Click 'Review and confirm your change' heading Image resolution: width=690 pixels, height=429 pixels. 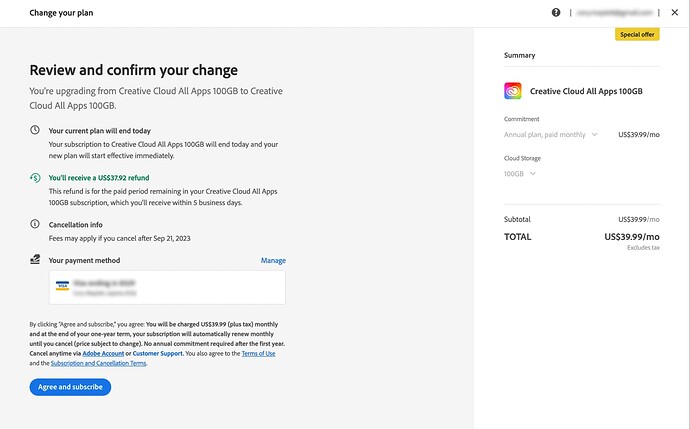[134, 70]
